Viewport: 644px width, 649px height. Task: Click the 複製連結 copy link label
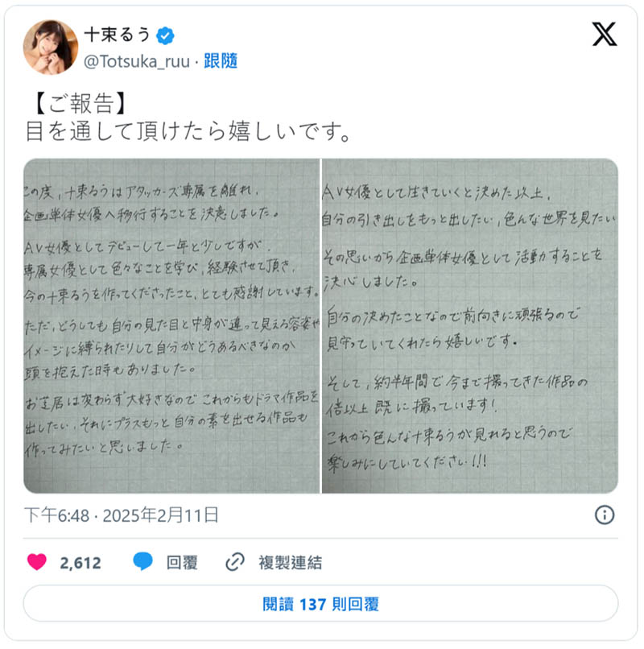[x=290, y=563]
